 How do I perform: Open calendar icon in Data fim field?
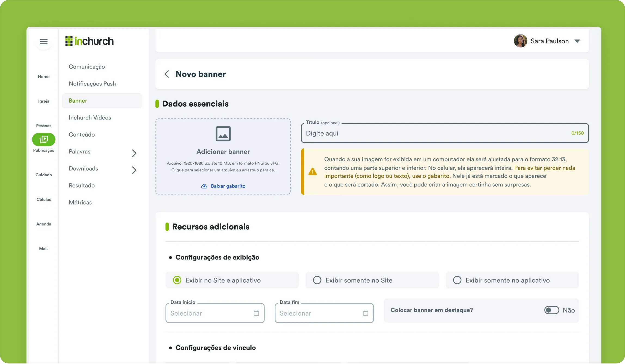point(365,313)
